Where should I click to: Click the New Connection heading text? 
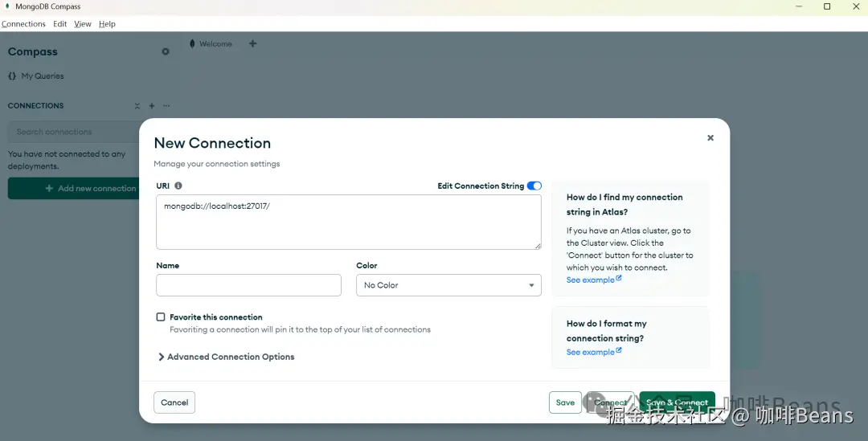tap(212, 143)
